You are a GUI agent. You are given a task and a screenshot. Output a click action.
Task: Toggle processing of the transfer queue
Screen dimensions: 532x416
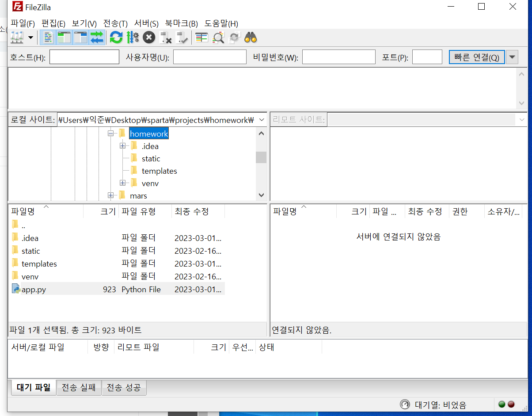[x=133, y=38]
